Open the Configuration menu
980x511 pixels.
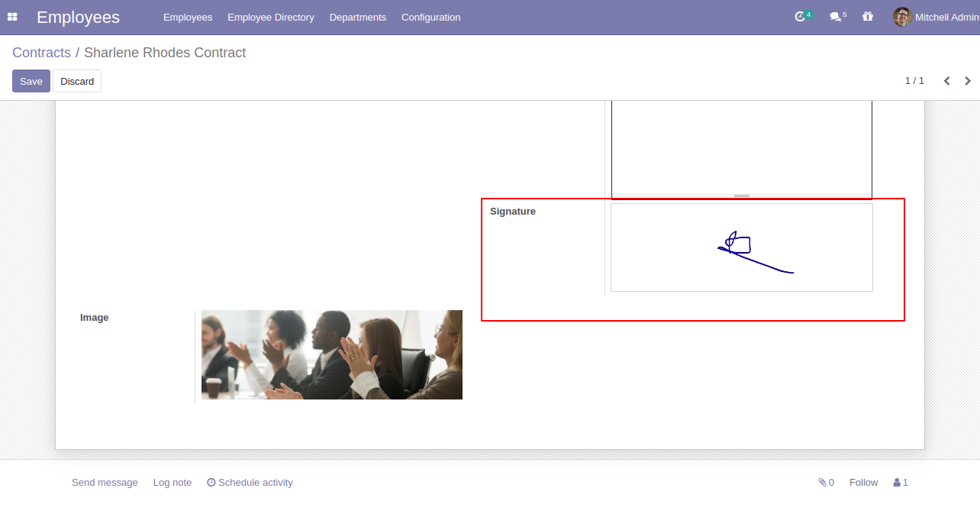[x=431, y=17]
